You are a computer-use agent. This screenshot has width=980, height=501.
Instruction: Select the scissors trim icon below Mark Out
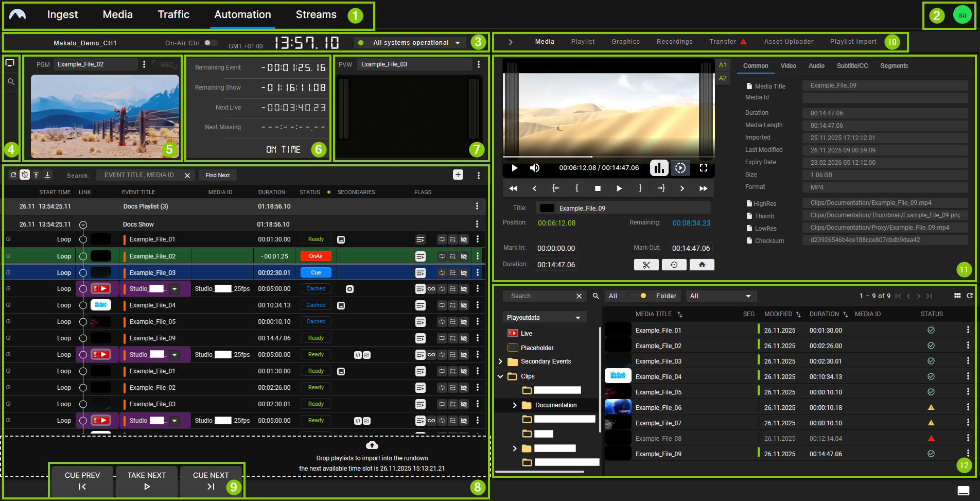pos(646,264)
